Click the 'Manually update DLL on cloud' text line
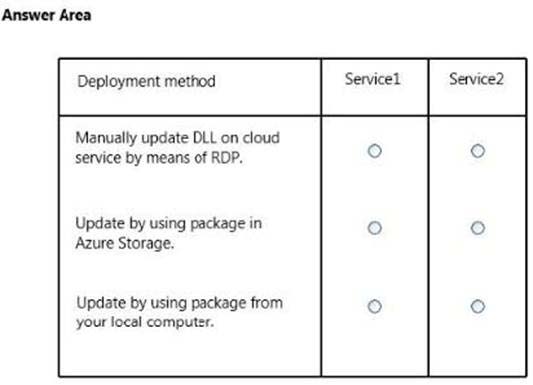 (177, 138)
